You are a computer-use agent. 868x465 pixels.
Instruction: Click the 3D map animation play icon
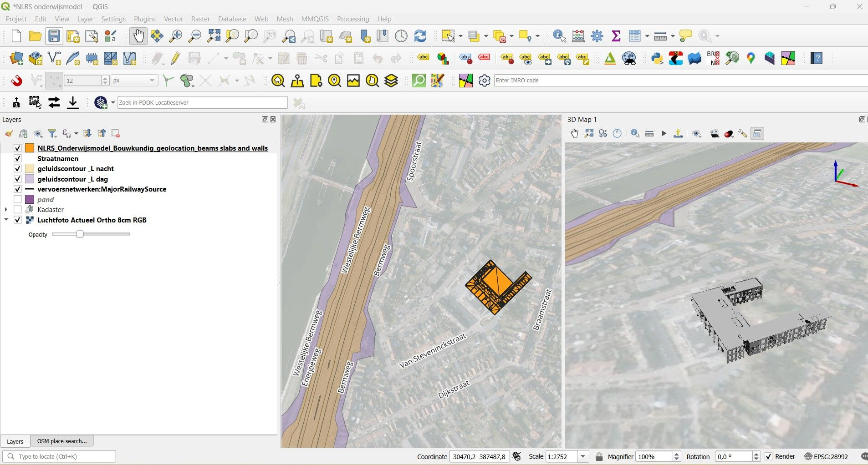pos(664,134)
